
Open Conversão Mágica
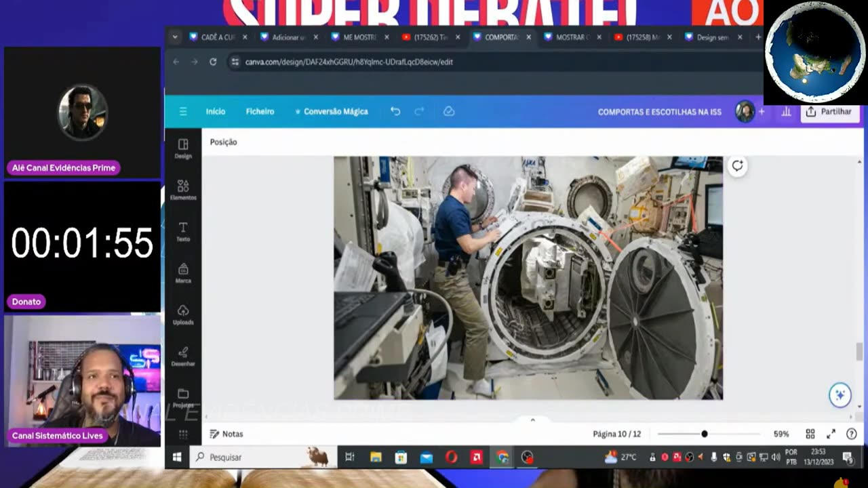[x=332, y=111]
